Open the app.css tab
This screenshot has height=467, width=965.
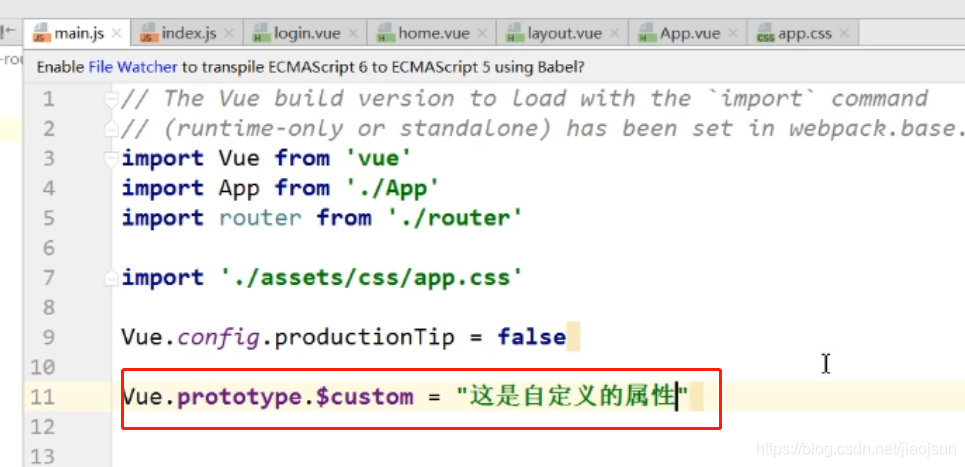805,33
